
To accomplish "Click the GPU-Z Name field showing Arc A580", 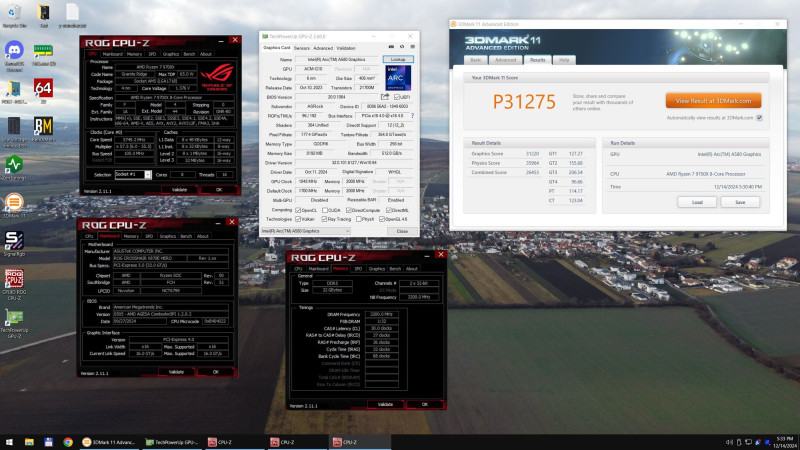I will (x=336, y=59).
